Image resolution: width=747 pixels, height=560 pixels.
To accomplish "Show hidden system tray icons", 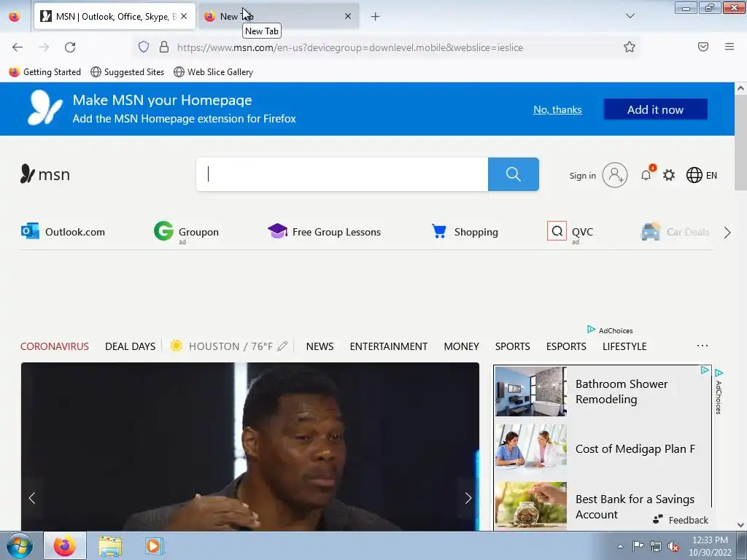I will click(620, 546).
